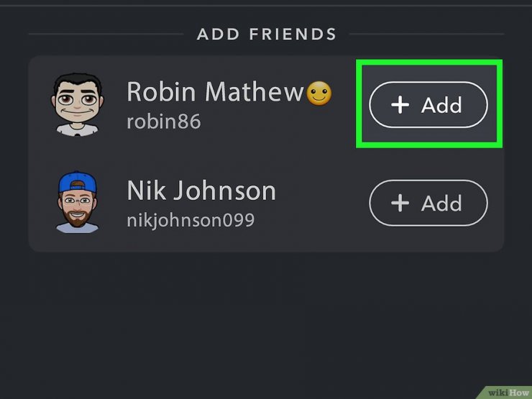Open Nik Johnson's Bitmoji avatar
The image size is (532, 399).
[x=78, y=202]
